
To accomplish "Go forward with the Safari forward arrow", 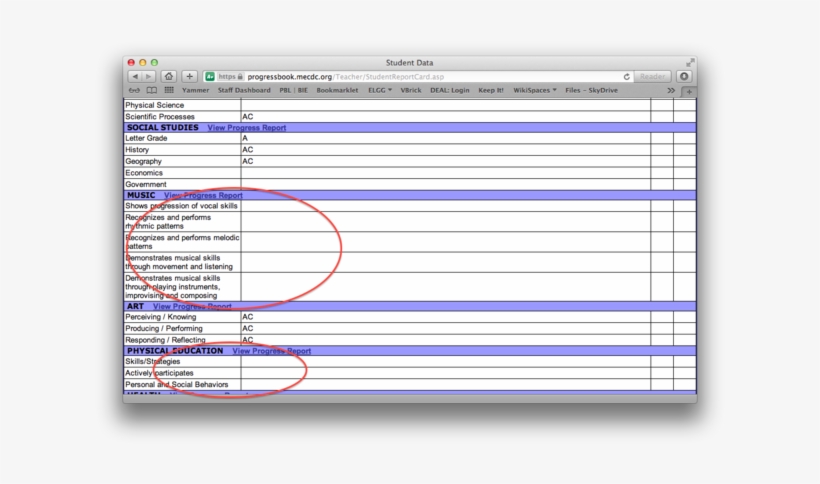I will [149, 76].
